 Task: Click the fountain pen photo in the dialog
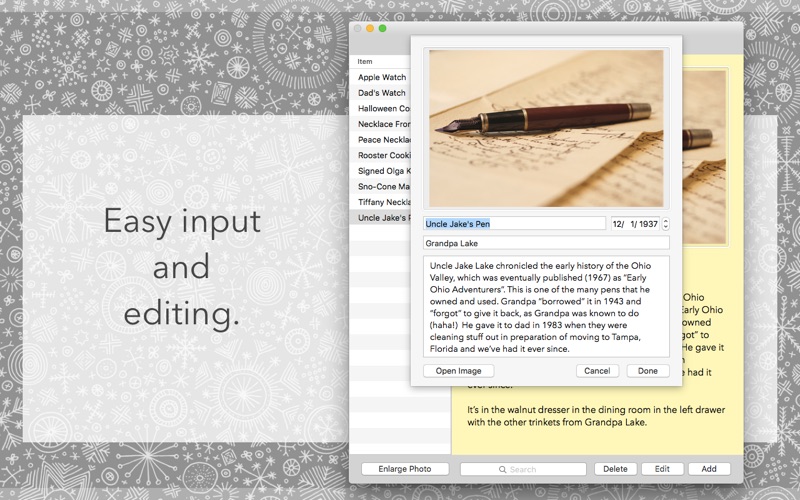pos(546,128)
